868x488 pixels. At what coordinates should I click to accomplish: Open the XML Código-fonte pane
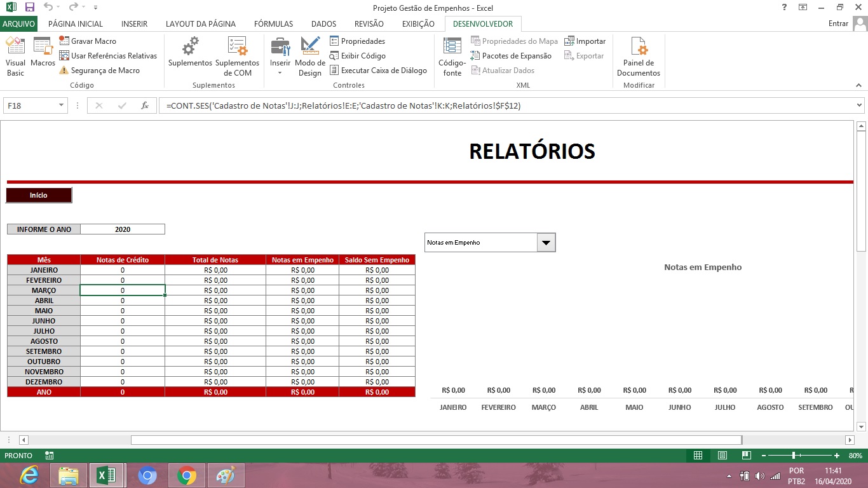[x=452, y=57]
